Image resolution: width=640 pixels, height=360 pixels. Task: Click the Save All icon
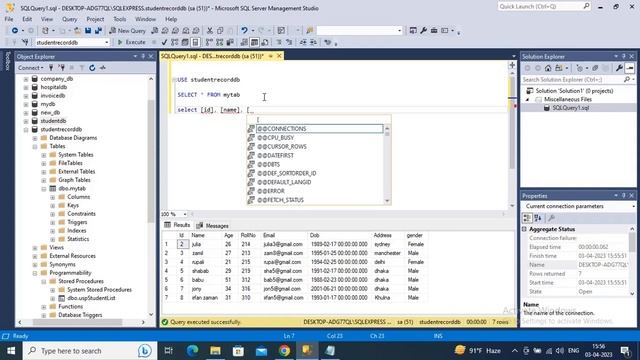(x=98, y=31)
